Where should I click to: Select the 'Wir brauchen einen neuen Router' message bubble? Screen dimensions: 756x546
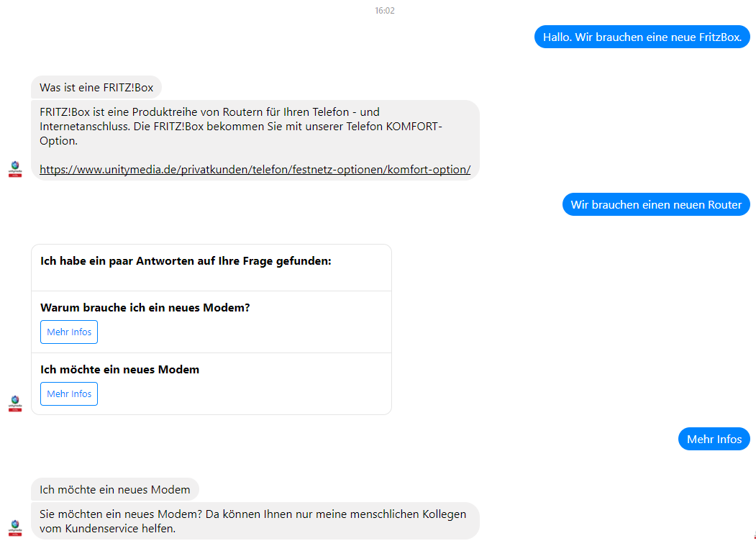(x=656, y=204)
